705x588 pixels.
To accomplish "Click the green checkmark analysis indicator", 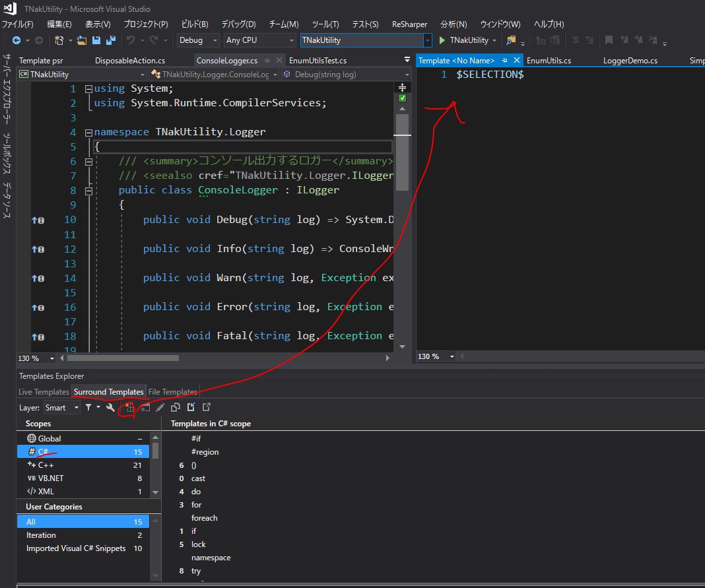I will [403, 98].
